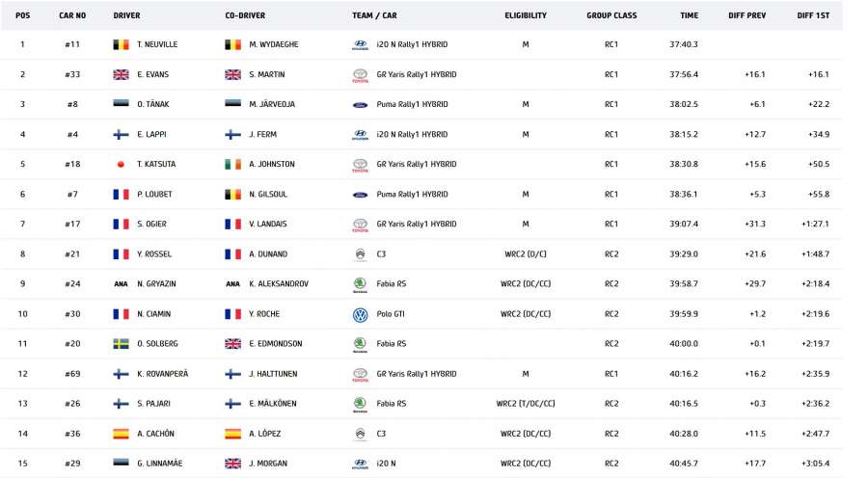Click the TIME column header
The image size is (868, 478).
689,15
